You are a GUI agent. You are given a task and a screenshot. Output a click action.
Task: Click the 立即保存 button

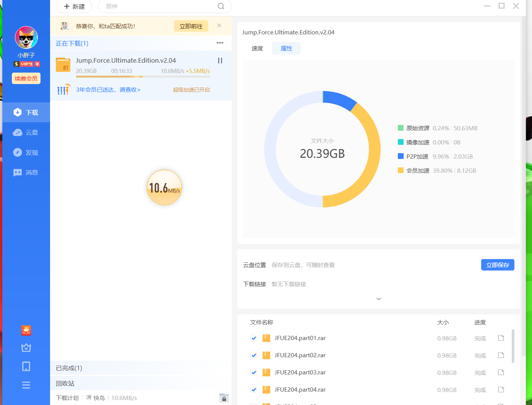497,265
